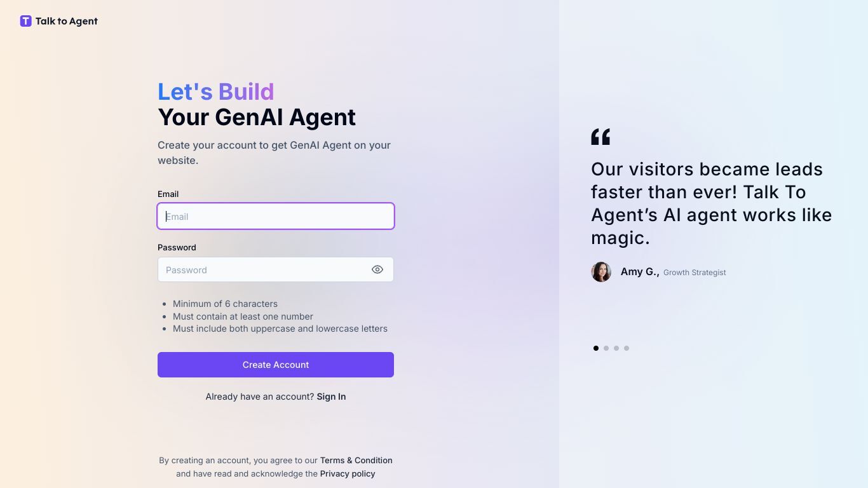This screenshot has height=488, width=868.
Task: Show password using the eye icon
Action: 377,269
